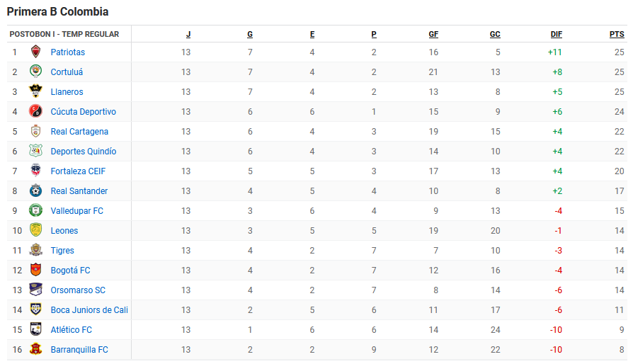This screenshot has width=633, height=364.
Task: Open the Fortaleza CEIF team link
Action: (x=78, y=171)
